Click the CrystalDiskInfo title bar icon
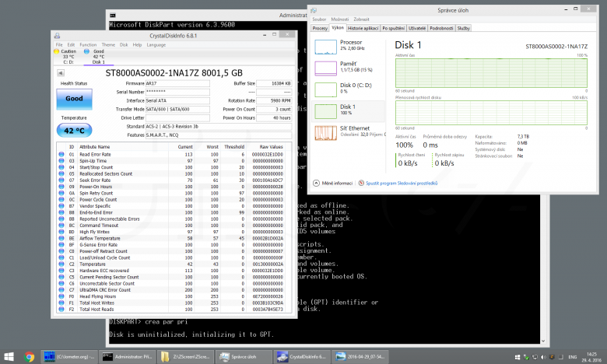This screenshot has height=364, width=607. (58, 36)
